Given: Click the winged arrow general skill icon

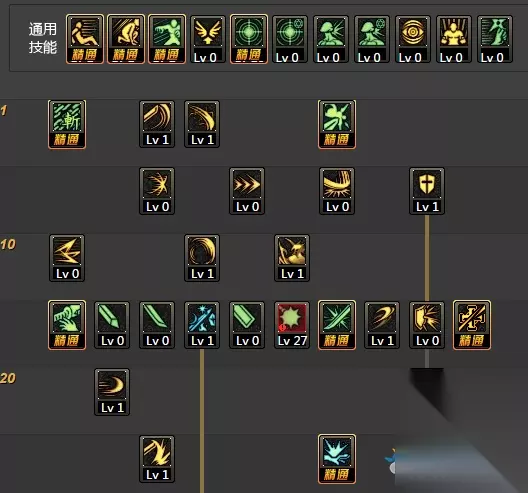Looking at the screenshot, I should point(207,39).
